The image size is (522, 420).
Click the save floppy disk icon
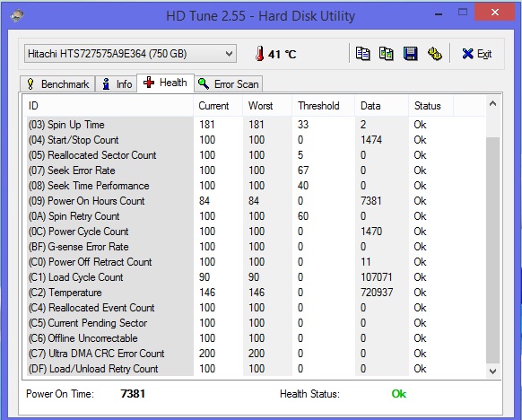coord(410,53)
